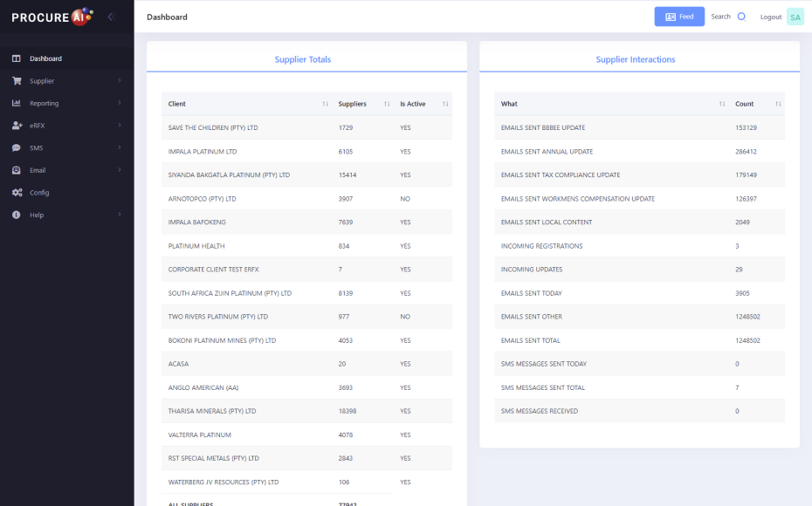Click the Reporting chart icon
The height and width of the screenshot is (506, 812).
click(x=16, y=103)
